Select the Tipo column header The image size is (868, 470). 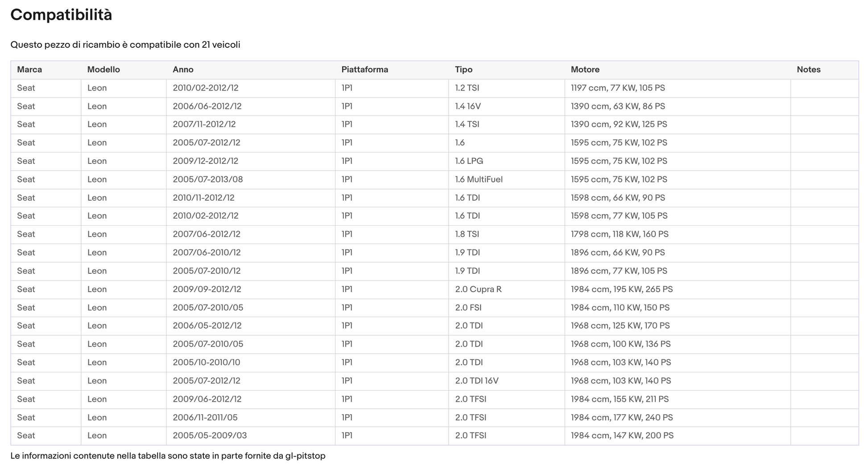(x=463, y=70)
